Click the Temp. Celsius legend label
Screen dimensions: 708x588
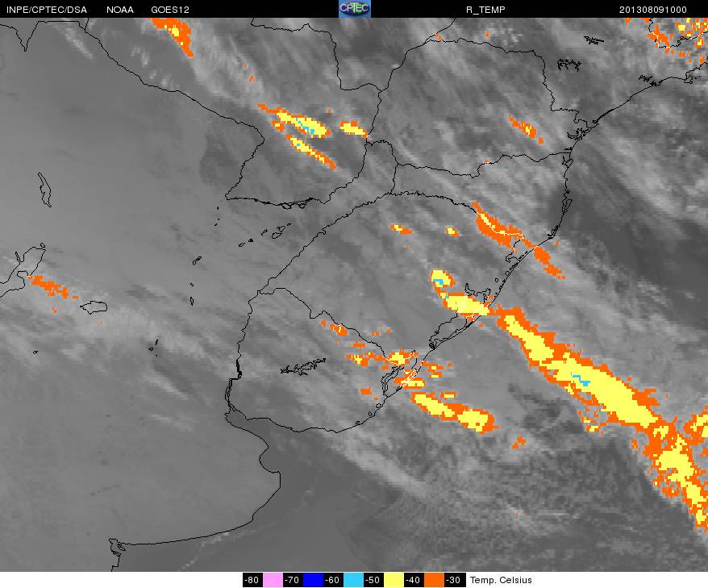coord(501,580)
